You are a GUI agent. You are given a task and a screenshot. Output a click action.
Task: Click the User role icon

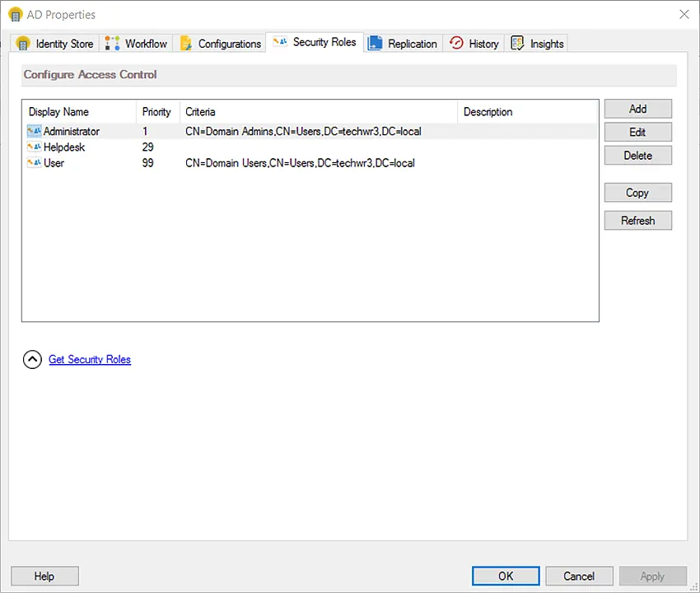click(x=34, y=163)
